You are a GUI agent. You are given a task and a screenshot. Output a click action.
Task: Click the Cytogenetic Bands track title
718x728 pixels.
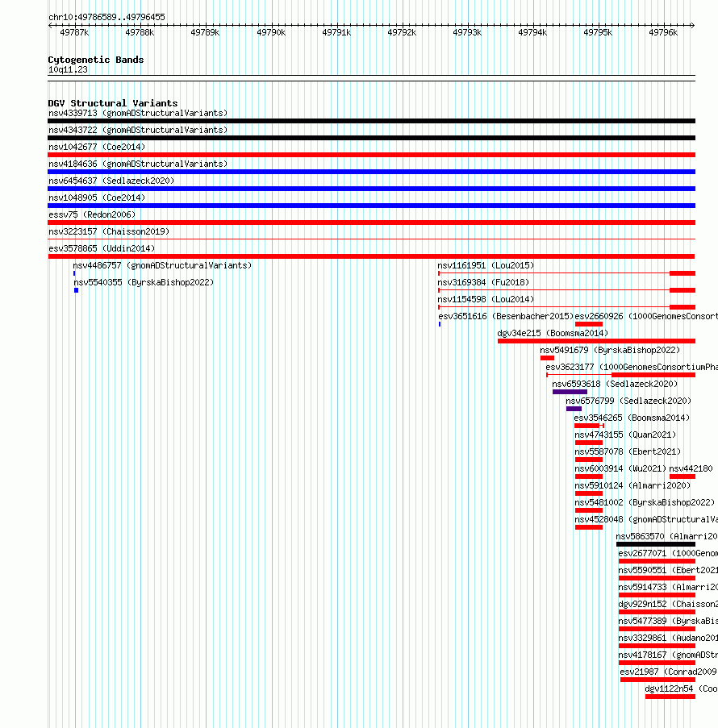[x=96, y=60]
